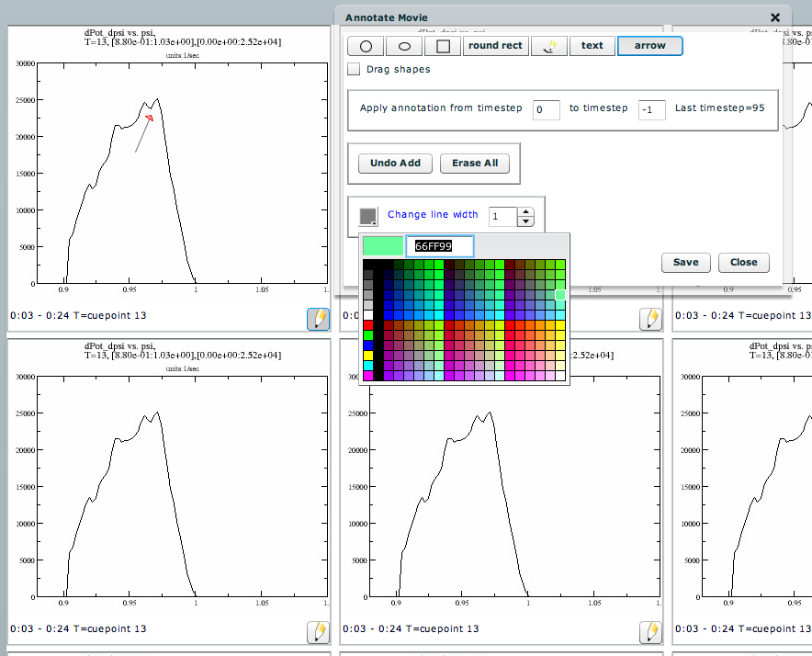The image size is (812, 656).
Task: Decrease line width with the down stepper arrow
Action: pos(525,221)
